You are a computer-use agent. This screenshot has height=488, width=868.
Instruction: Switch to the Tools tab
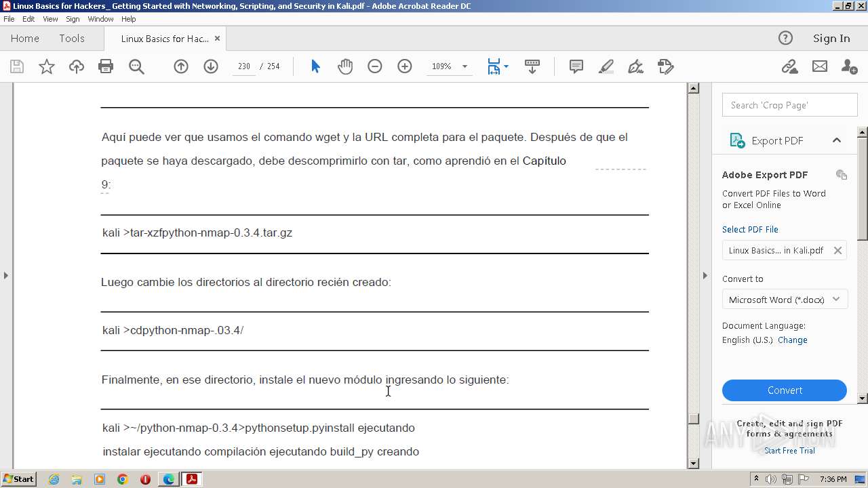point(71,39)
